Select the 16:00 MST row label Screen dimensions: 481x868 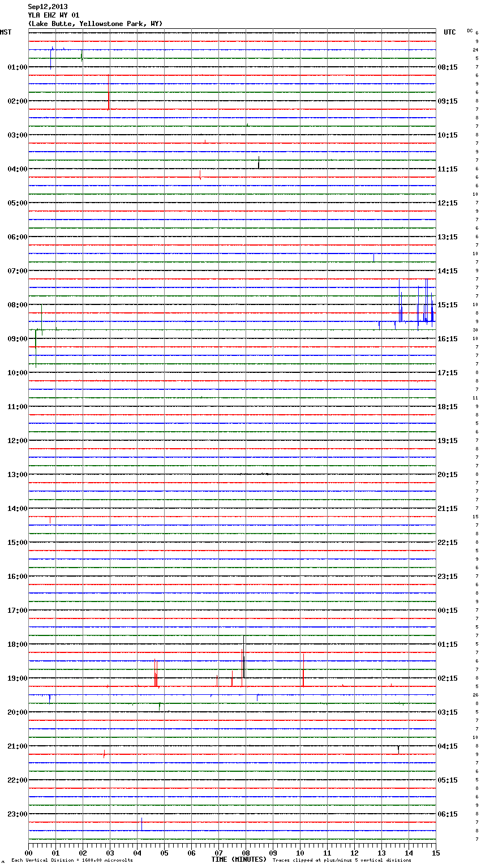point(18,577)
